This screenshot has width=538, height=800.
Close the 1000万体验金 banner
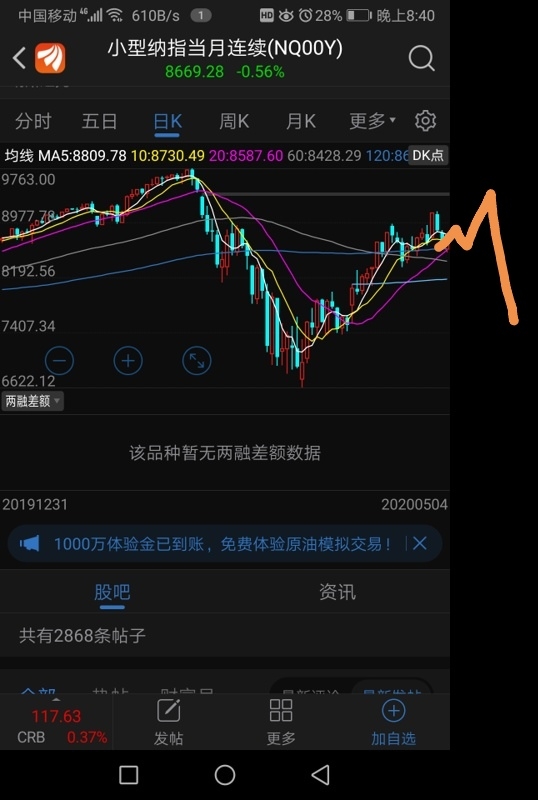click(420, 543)
